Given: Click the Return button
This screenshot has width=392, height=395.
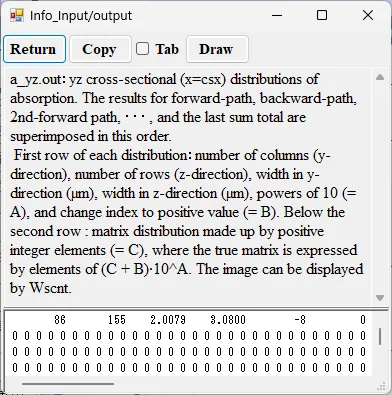Looking at the screenshot, I should 34,49.
